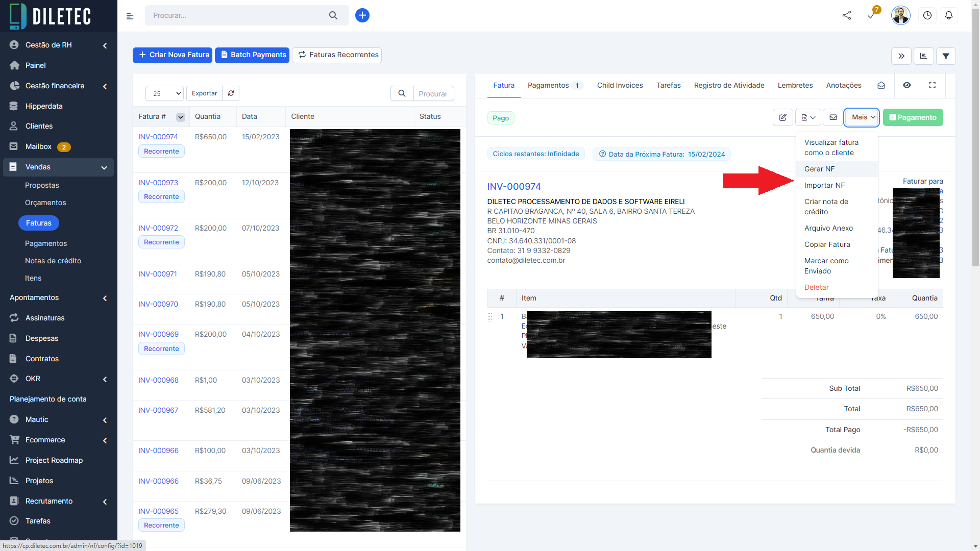
Task: Click the Criar Nova Fatura button
Action: [174, 55]
